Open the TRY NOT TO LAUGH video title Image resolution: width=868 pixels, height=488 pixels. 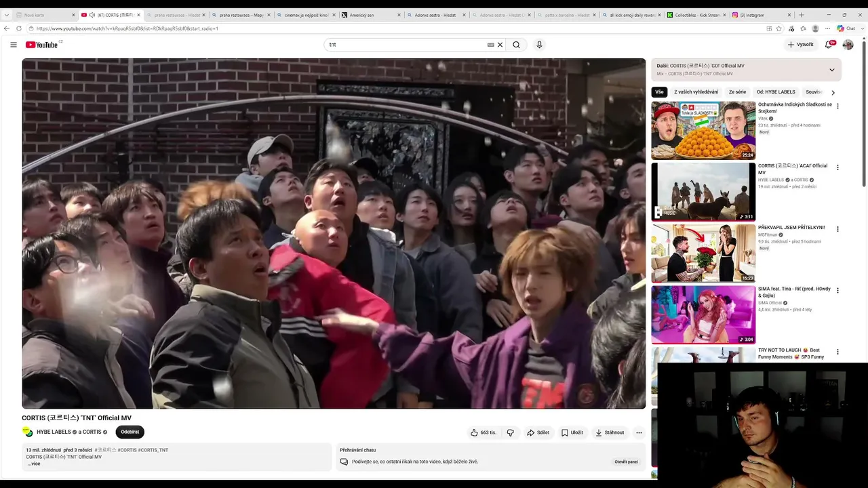tap(791, 354)
